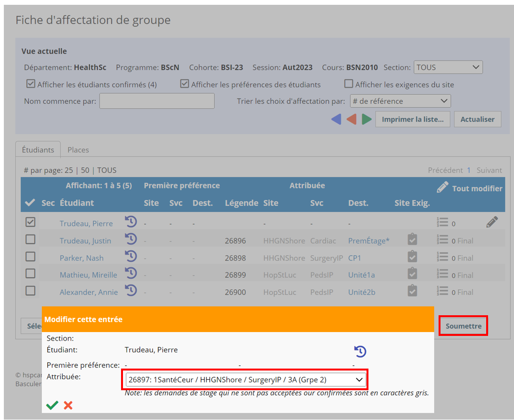Toggle Afficher les préférences des étudiants checkbox
The width and height of the screenshot is (514, 420).
point(184,84)
